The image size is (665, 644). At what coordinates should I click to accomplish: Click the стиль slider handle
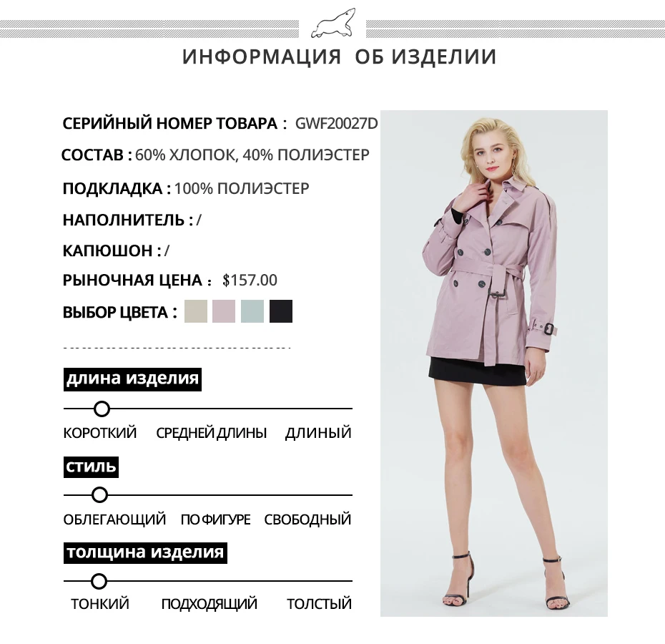pyautogui.click(x=99, y=495)
